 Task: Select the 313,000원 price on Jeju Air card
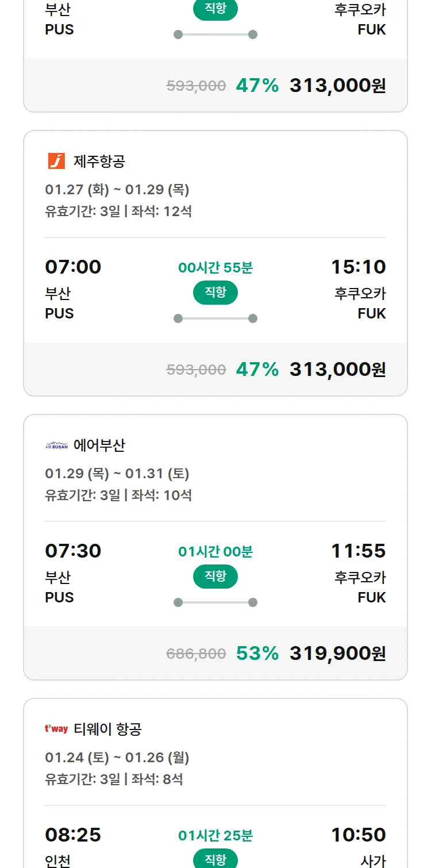tap(337, 369)
